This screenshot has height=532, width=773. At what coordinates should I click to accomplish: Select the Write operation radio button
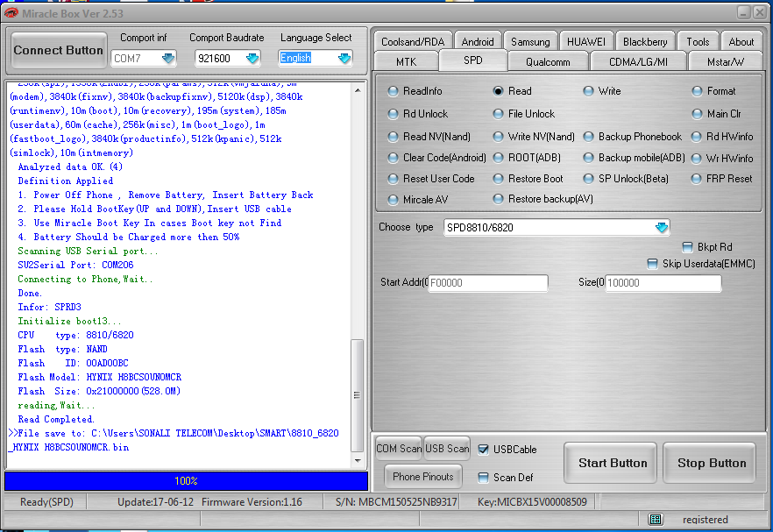587,90
